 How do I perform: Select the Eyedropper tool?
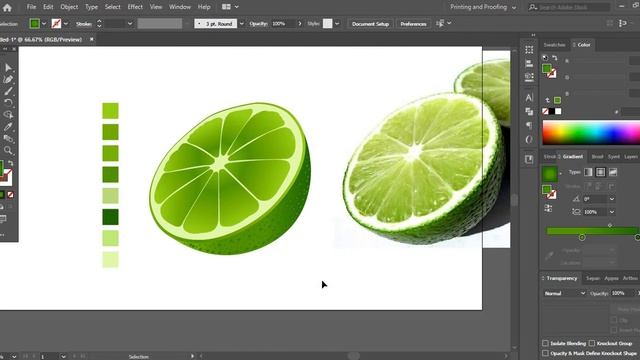coord(8,127)
